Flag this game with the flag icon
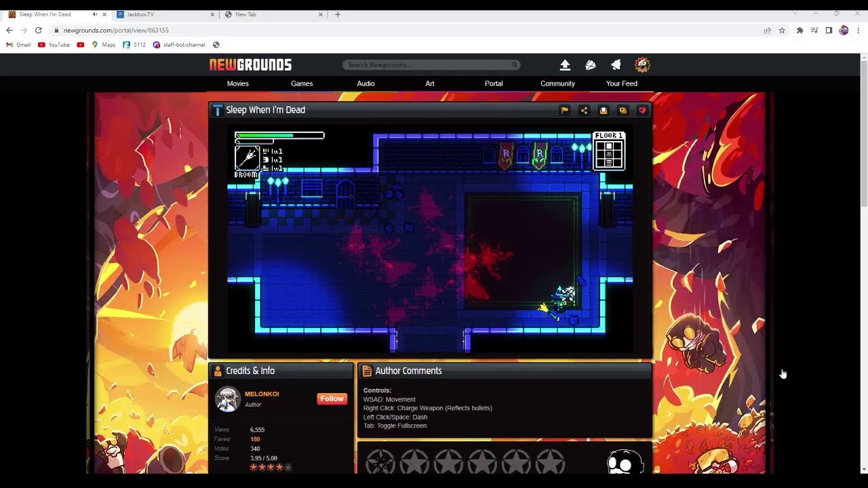 tap(564, 110)
